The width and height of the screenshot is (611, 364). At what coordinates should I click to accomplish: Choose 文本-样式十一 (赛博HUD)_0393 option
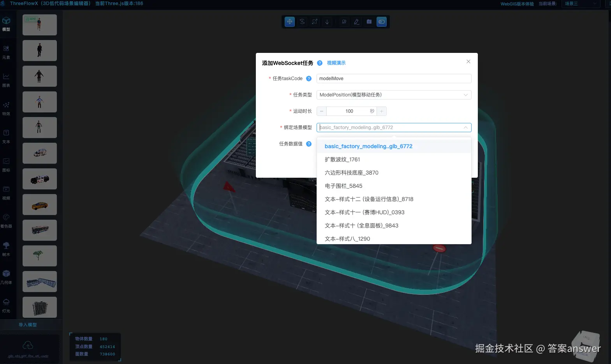pyautogui.click(x=394, y=212)
